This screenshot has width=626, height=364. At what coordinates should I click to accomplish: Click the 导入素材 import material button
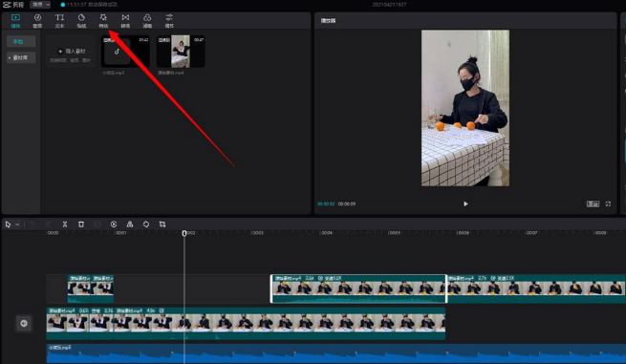[x=70, y=51]
